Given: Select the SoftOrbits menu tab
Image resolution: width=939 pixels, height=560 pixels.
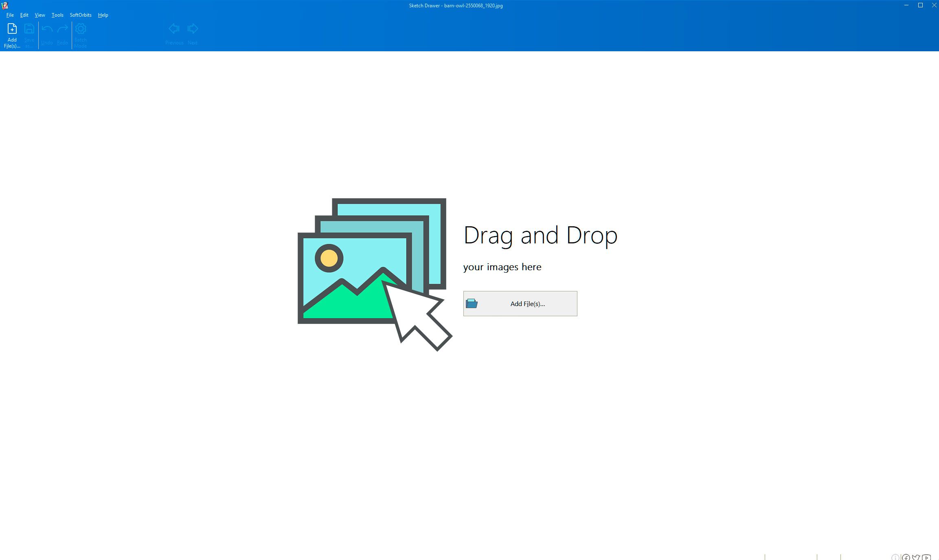Looking at the screenshot, I should [79, 15].
